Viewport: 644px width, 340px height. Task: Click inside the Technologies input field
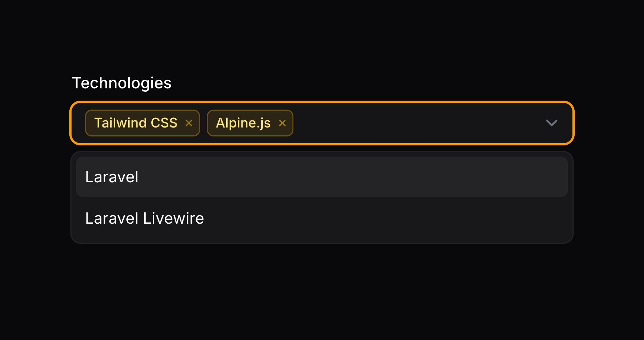(410, 123)
